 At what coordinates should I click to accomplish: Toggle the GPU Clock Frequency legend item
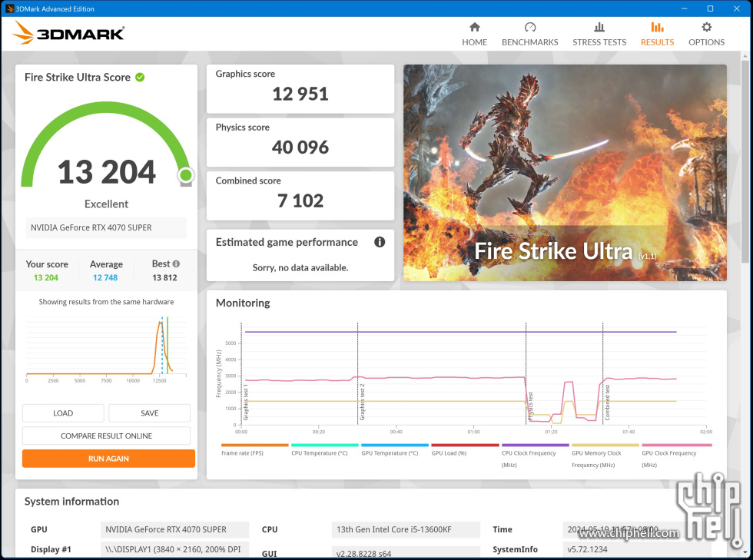(676, 456)
